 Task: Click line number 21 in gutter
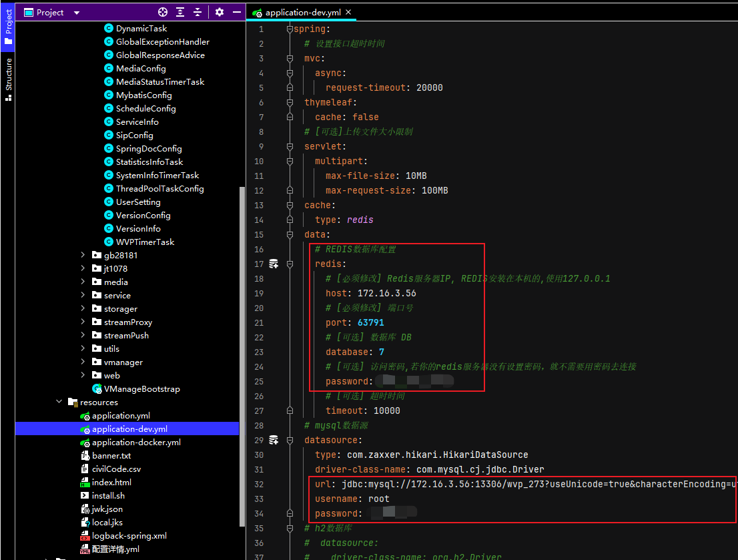[259, 322]
